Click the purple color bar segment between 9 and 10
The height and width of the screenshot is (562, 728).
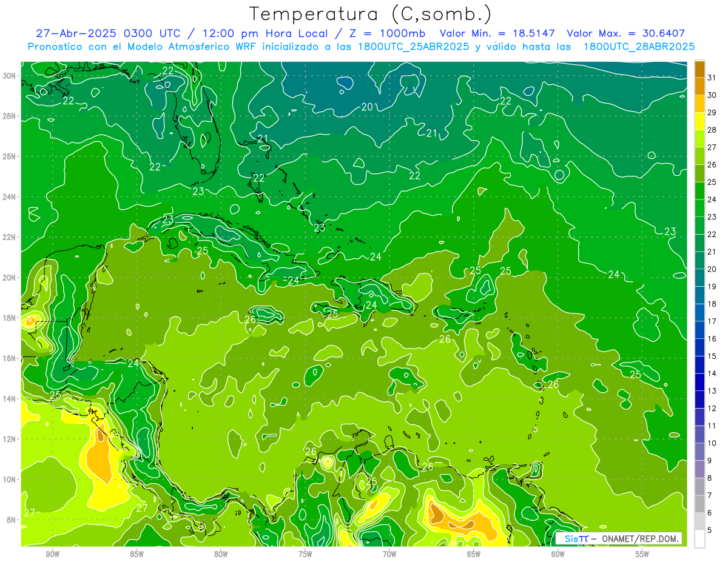click(699, 469)
